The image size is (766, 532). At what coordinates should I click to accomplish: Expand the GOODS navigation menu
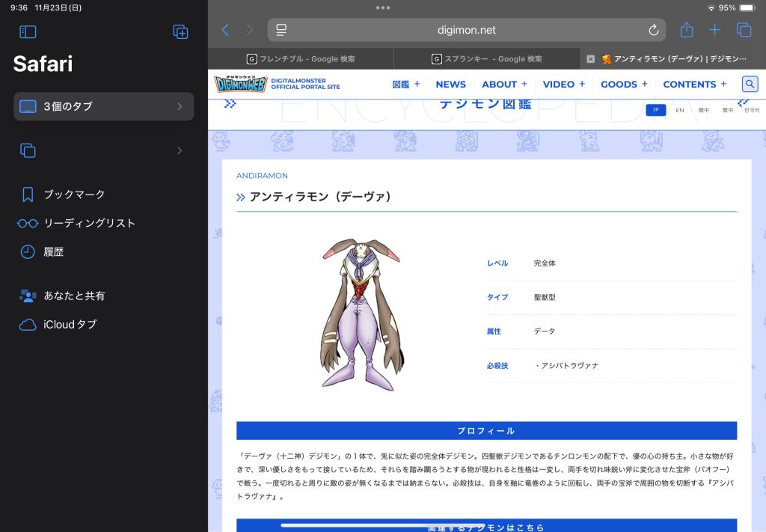coord(624,84)
